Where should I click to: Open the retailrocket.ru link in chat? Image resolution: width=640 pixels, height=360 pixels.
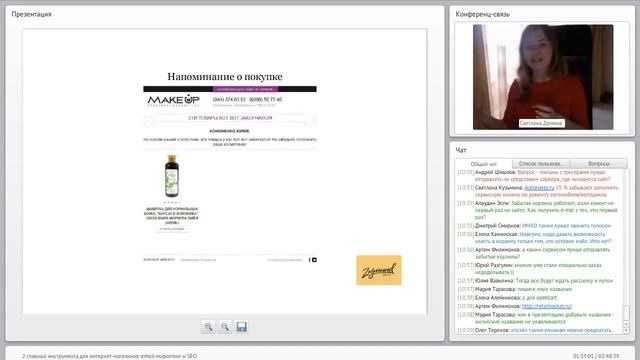tap(547, 306)
